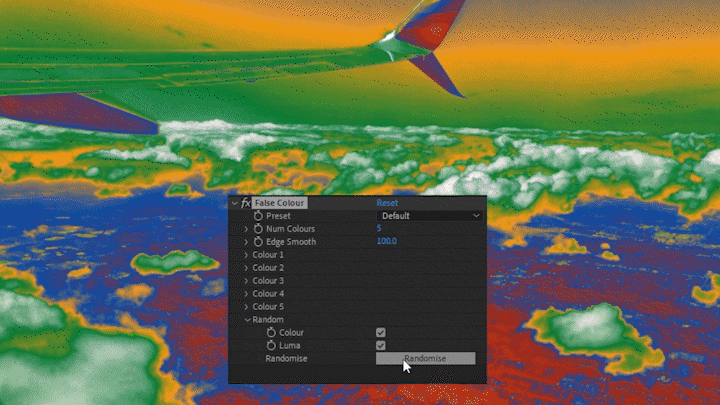Click the Edge Smooth stopwatch icon

pos(258,242)
